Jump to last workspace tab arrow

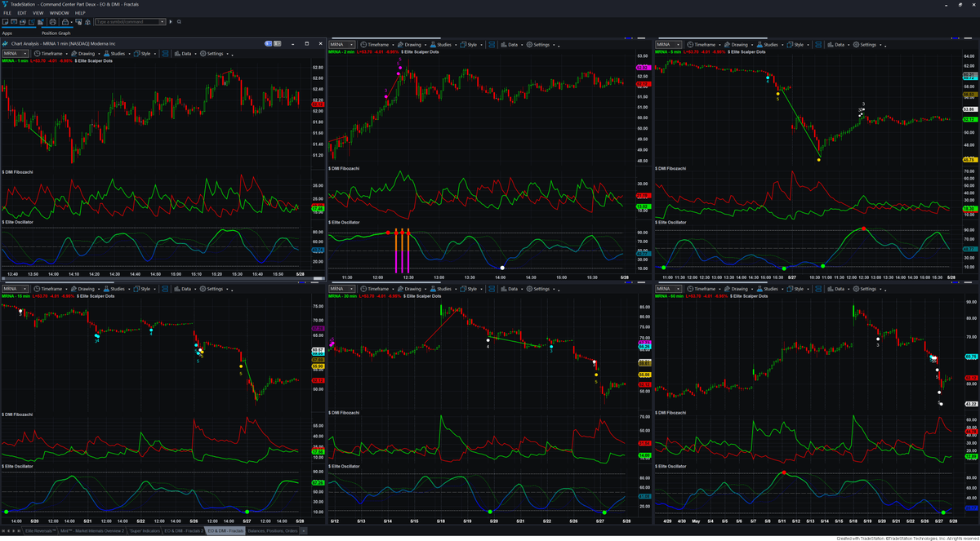(19, 531)
